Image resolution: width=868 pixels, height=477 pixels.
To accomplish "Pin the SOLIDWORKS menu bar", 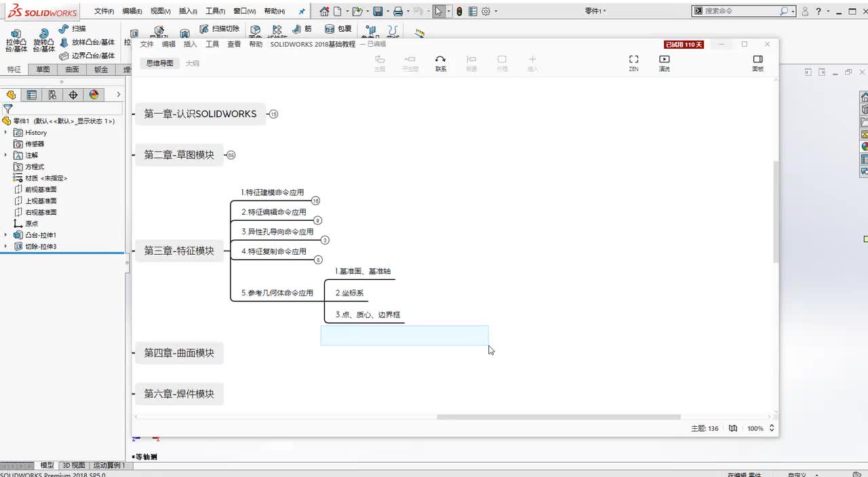I will coord(302,12).
